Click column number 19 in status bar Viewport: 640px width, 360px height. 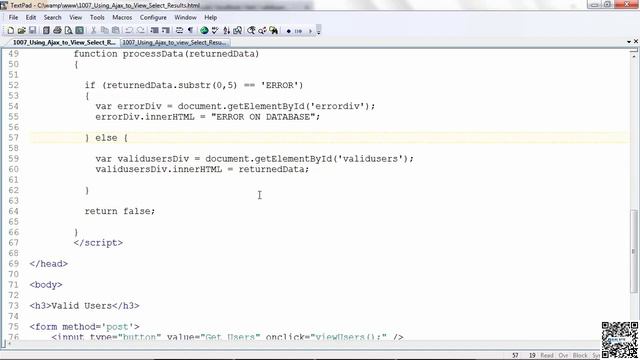pos(532,356)
